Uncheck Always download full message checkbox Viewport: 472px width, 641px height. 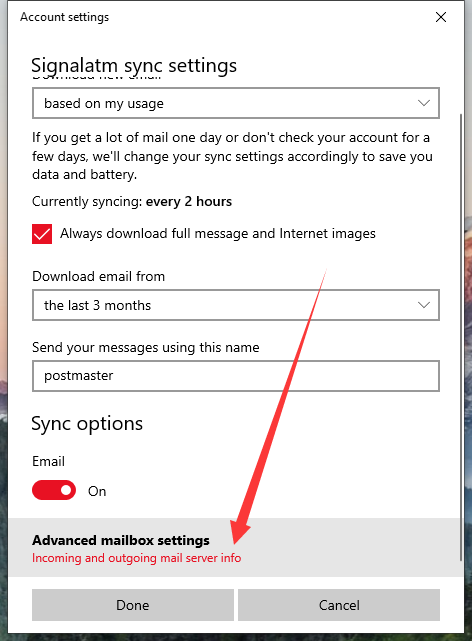[x=42, y=234]
